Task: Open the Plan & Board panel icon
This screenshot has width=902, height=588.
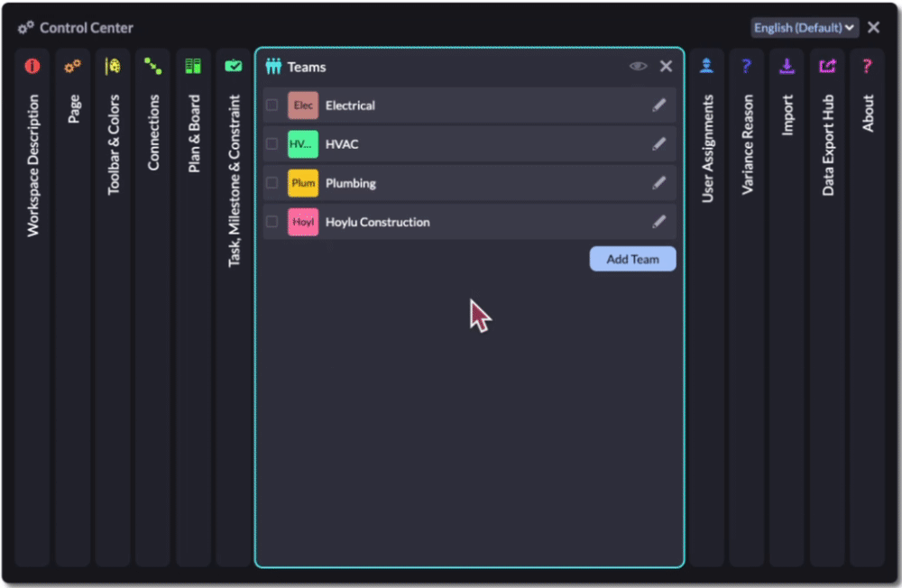Action: click(193, 66)
